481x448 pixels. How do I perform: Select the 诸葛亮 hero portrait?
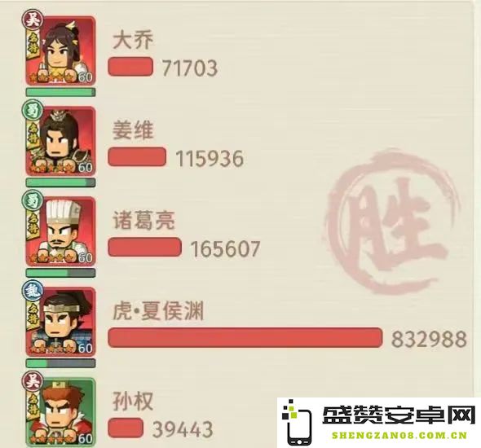click(x=60, y=231)
